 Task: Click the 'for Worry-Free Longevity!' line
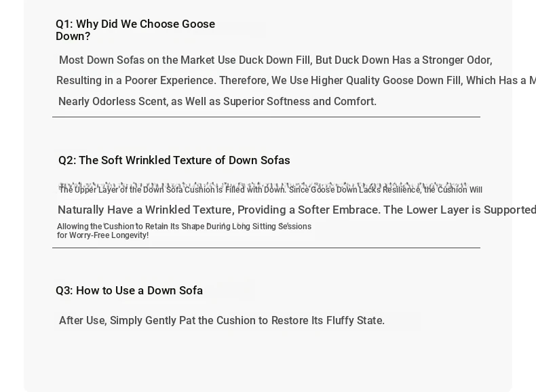[103, 235]
